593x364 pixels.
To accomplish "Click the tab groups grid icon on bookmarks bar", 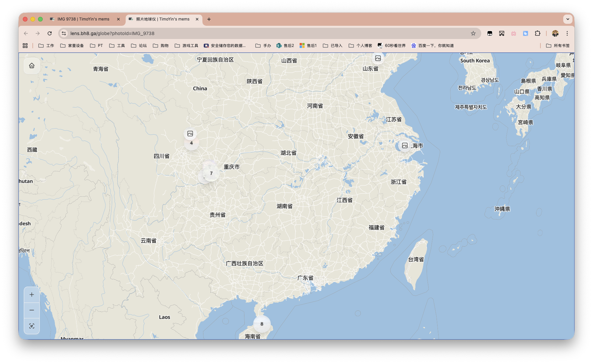I will coord(25,45).
